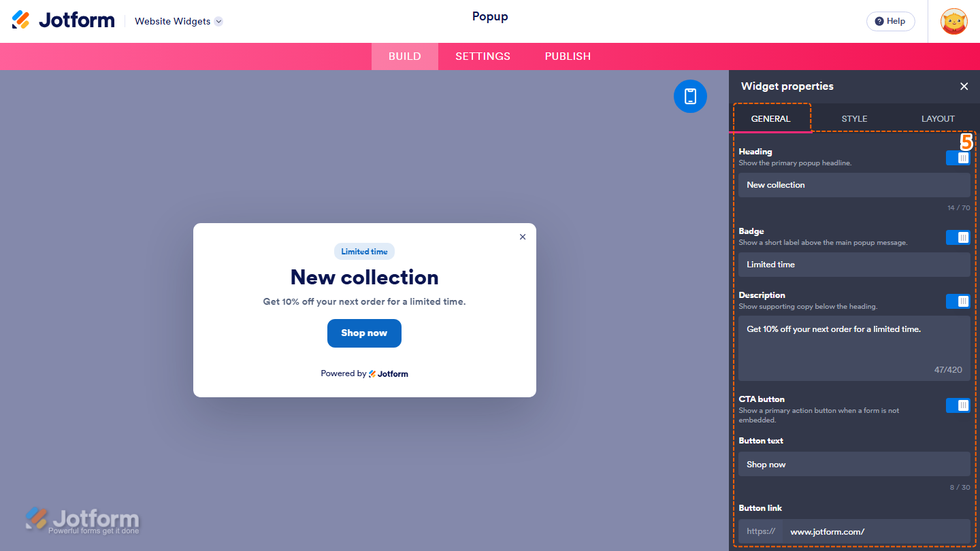Click the '47/420' description character counter
This screenshot has height=551, width=980.
pyautogui.click(x=948, y=370)
